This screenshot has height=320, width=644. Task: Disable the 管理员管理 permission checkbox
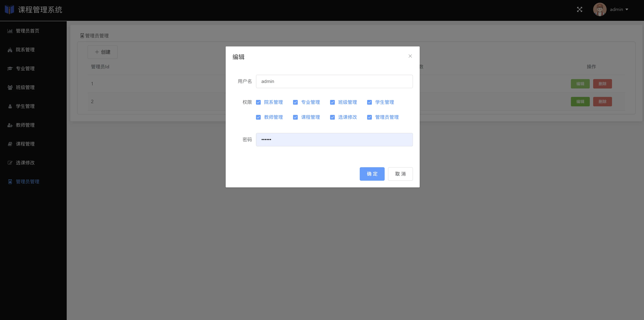pos(369,117)
